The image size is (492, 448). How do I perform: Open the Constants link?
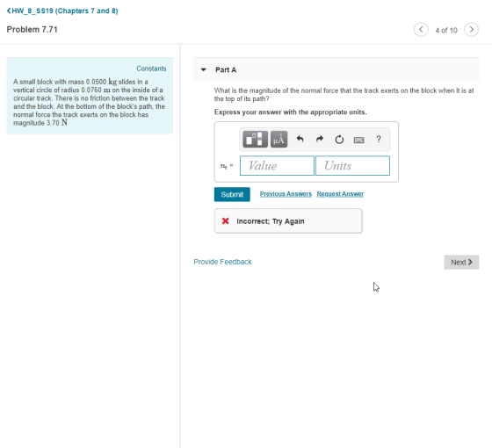[151, 69]
